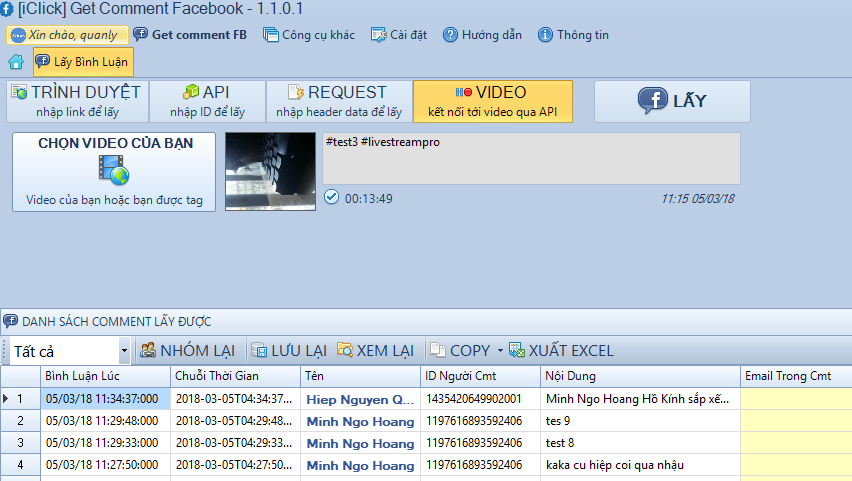Select row header number 1
This screenshot has height=481, width=852.
click(20, 399)
